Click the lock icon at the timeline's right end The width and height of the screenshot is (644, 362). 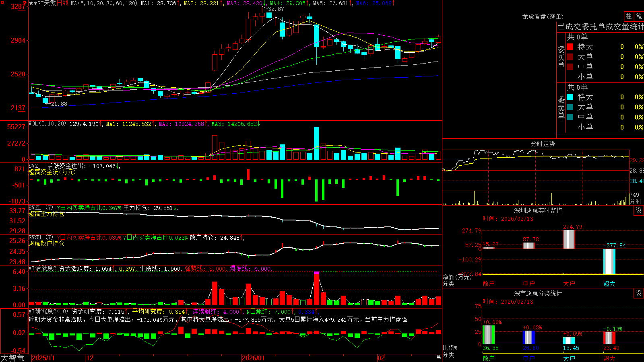(x=438, y=357)
